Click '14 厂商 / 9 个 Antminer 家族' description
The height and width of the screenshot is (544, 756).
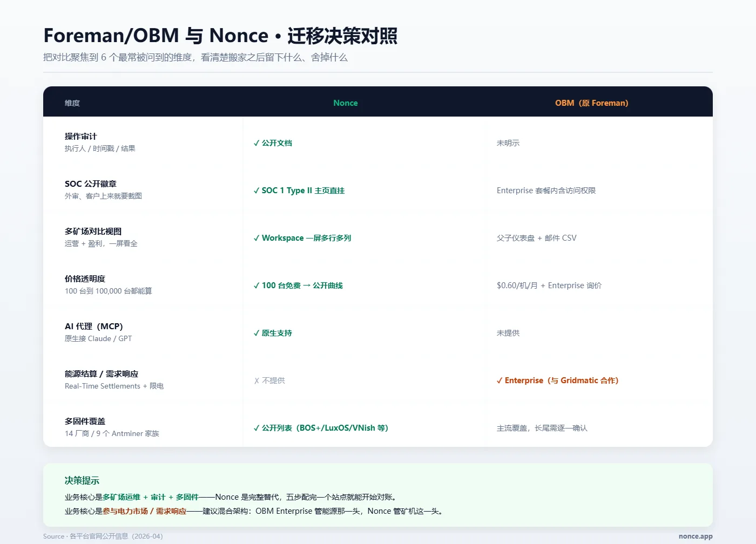click(x=112, y=433)
